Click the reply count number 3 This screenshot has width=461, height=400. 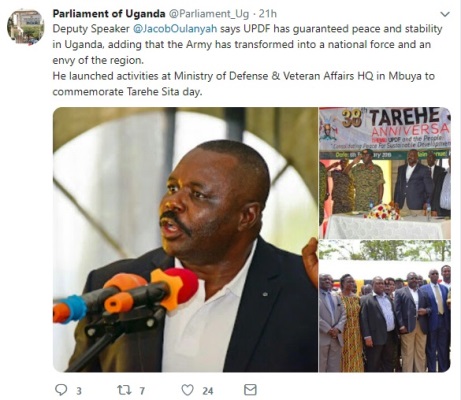click(x=79, y=391)
